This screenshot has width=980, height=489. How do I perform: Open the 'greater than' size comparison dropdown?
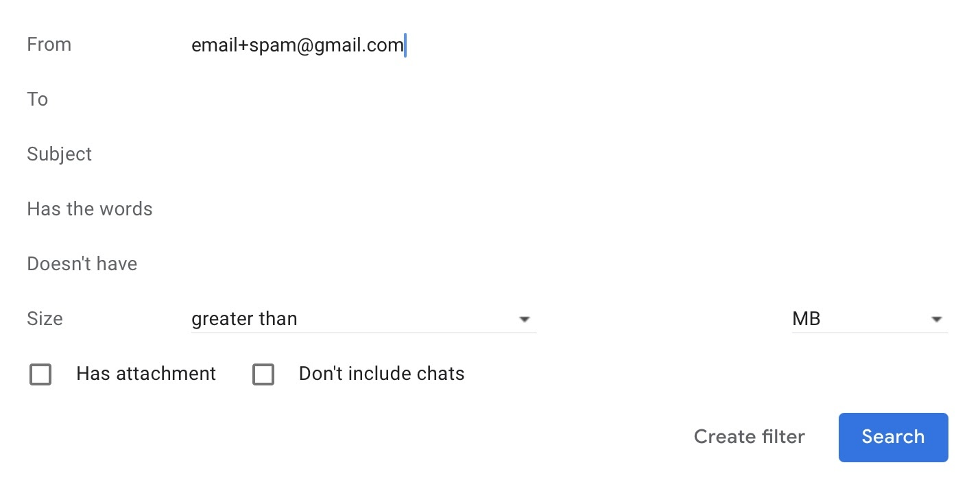pyautogui.click(x=363, y=320)
